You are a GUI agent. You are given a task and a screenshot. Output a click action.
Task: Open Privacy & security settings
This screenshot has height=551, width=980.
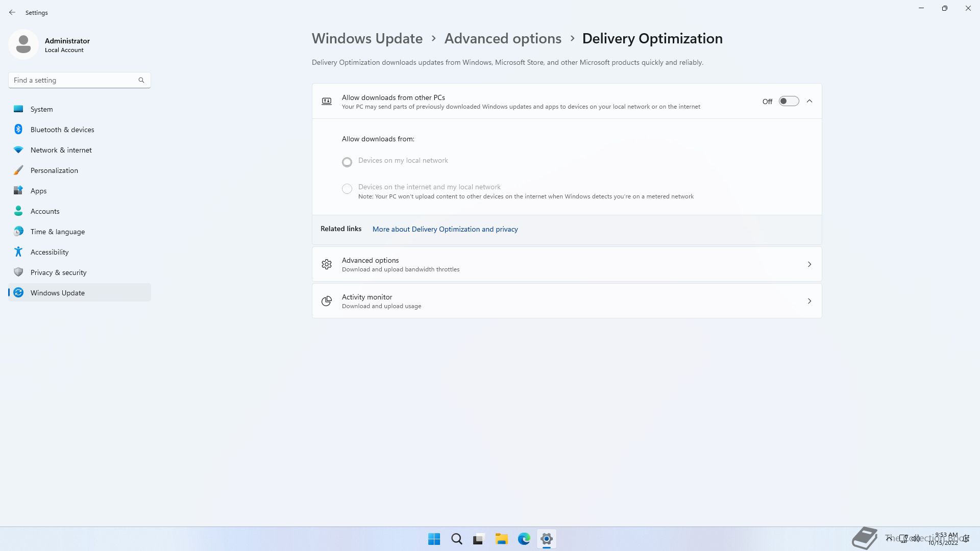pyautogui.click(x=58, y=272)
